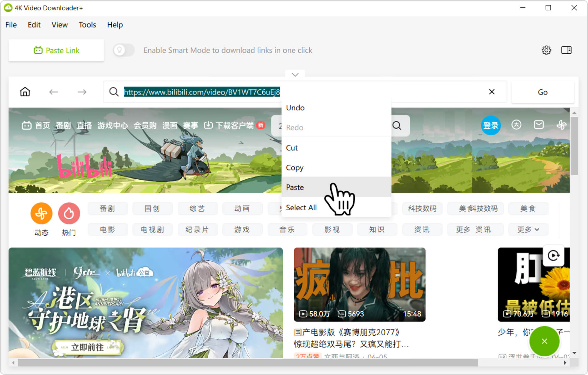The width and height of the screenshot is (588, 375).
Task: Open the Tools menu
Action: pos(87,25)
